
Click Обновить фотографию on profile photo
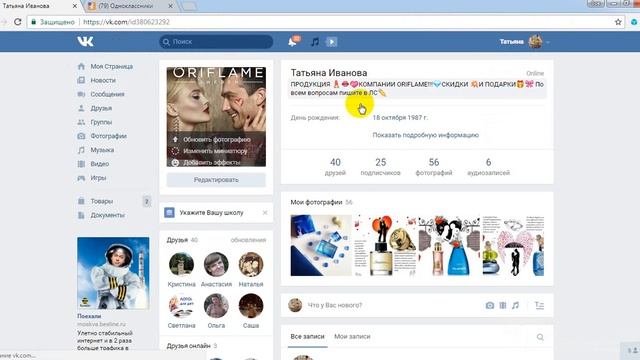point(216,140)
